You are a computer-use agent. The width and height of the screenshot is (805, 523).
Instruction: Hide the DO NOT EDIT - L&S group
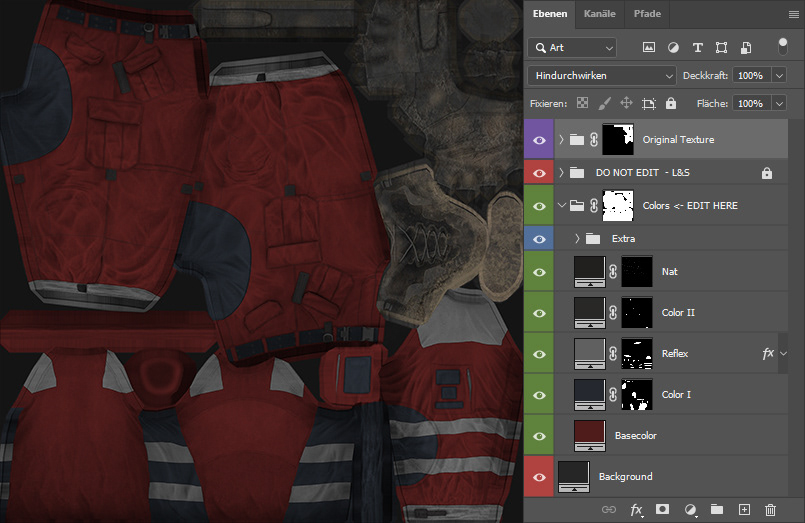[x=539, y=173]
